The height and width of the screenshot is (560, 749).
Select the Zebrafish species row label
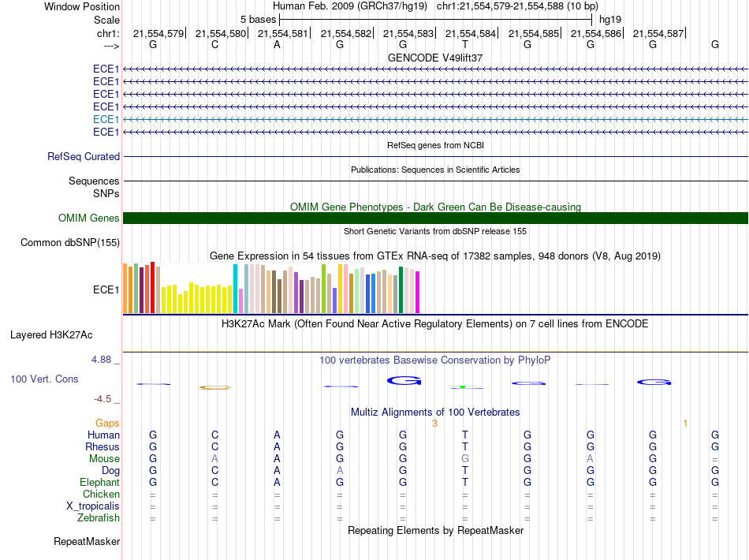[99, 518]
